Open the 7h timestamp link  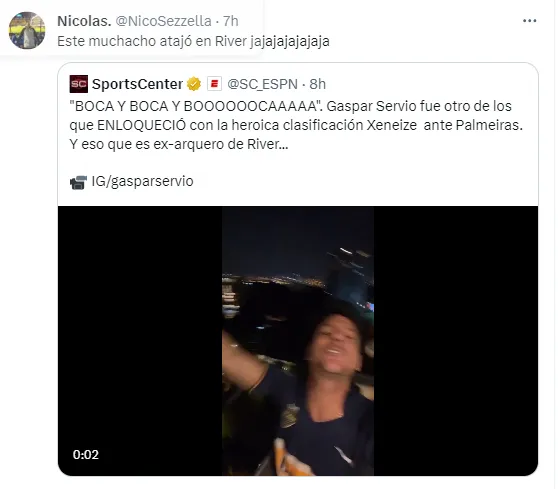pyautogui.click(x=231, y=21)
